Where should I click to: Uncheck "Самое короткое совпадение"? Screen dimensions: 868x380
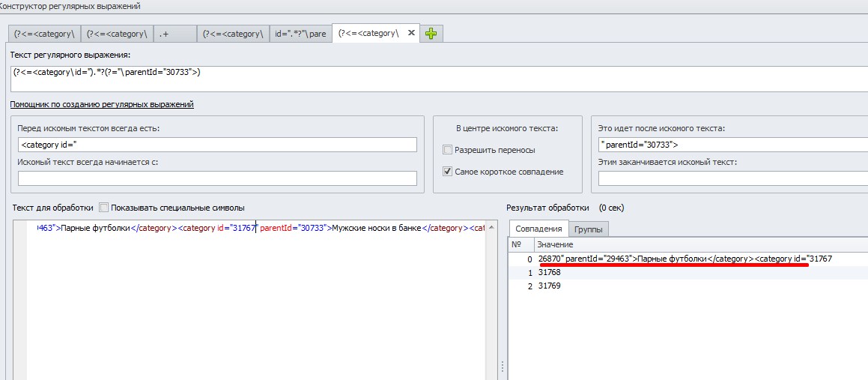[x=448, y=172]
